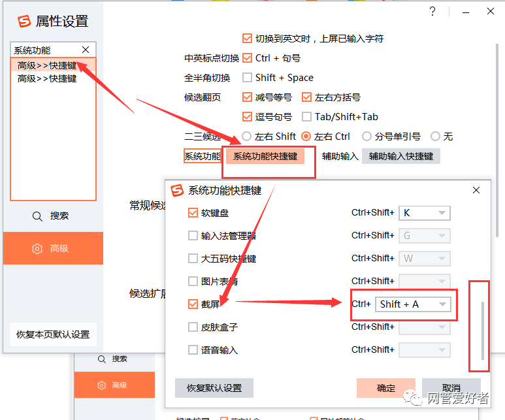Toggle 软键盘 checkbox

point(193,213)
